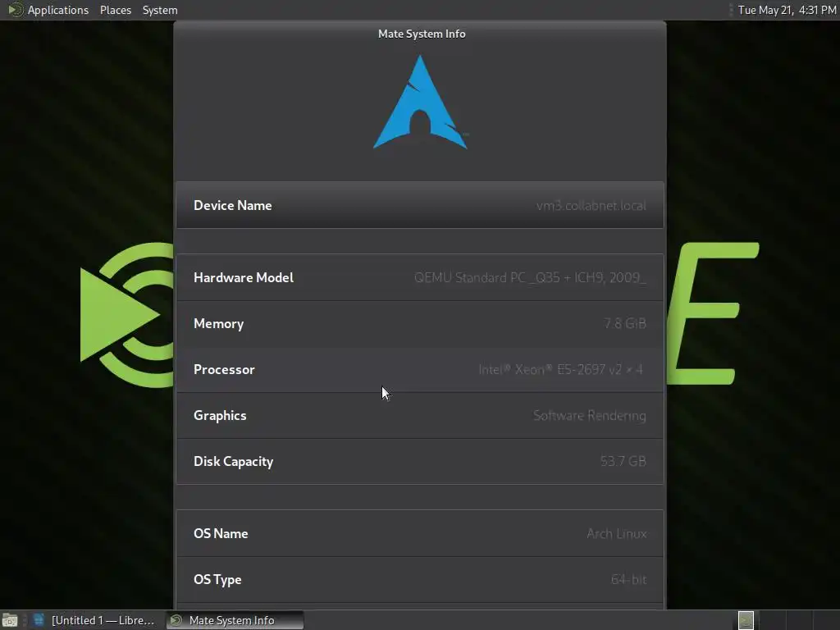
Task: Click the 7.8 GiB memory value
Action: click(624, 323)
